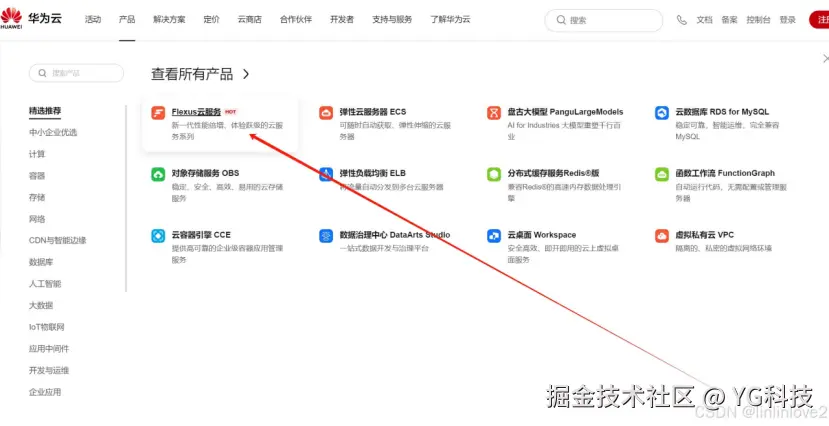
Task: Open the 活动 menu
Action: coord(93,20)
